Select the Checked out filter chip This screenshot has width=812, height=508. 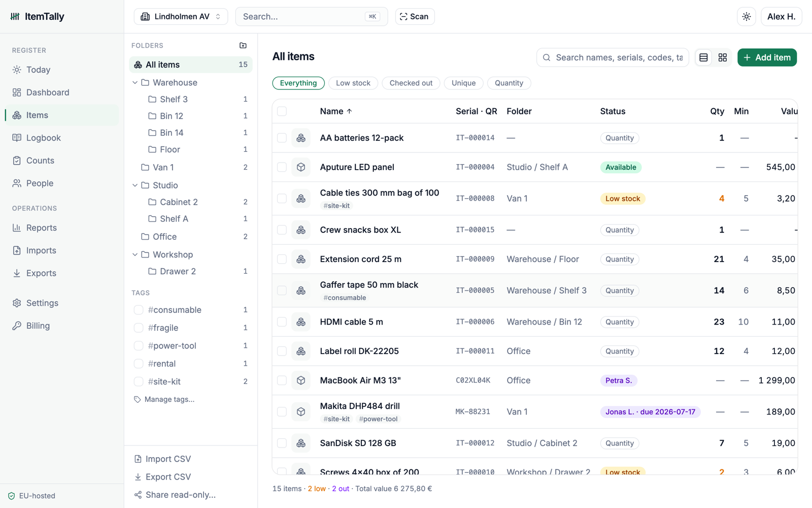click(411, 83)
